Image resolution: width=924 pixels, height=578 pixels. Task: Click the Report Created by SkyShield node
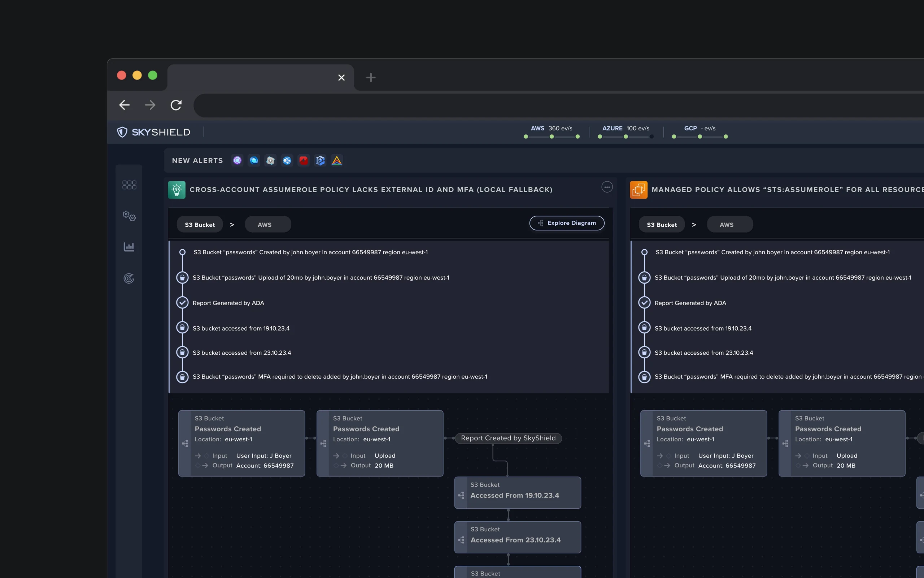(x=508, y=438)
